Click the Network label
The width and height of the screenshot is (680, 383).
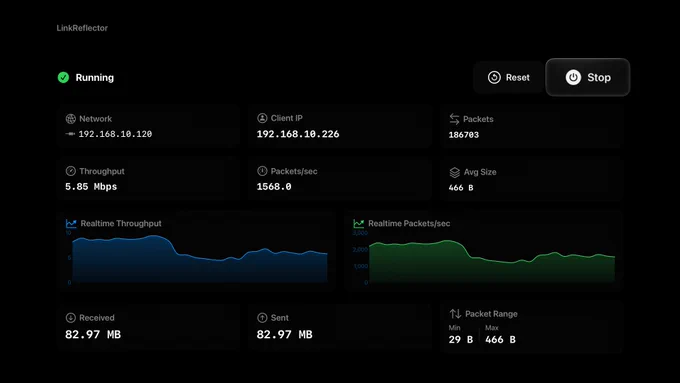95,118
